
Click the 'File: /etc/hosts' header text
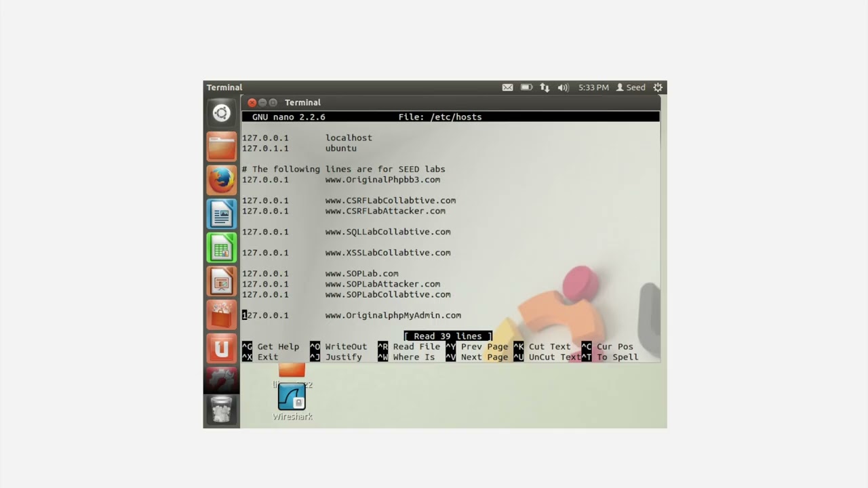440,117
